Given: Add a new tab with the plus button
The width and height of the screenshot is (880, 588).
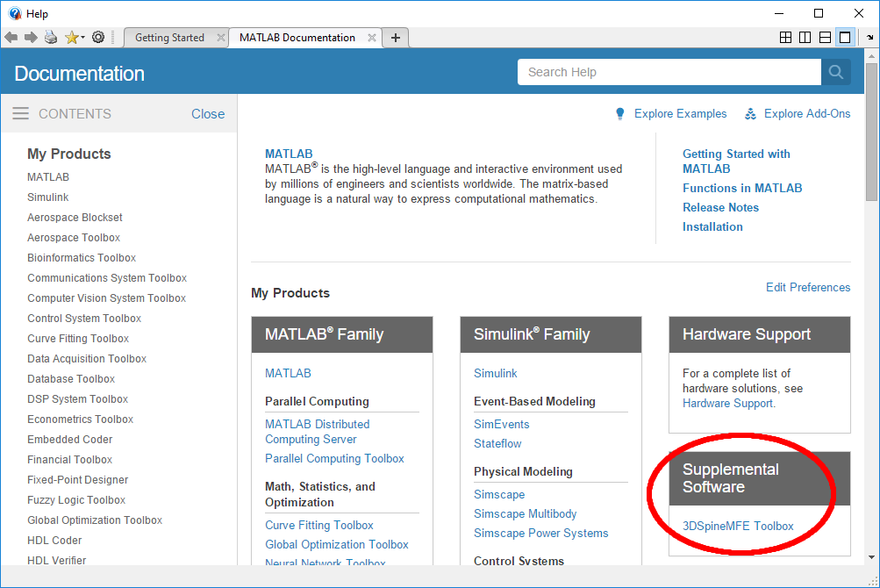Looking at the screenshot, I should point(396,38).
